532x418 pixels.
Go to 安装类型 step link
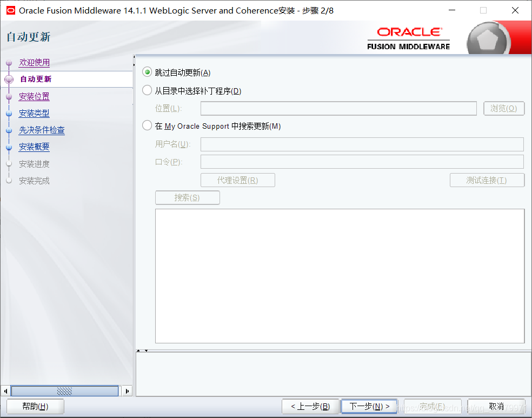click(x=34, y=113)
